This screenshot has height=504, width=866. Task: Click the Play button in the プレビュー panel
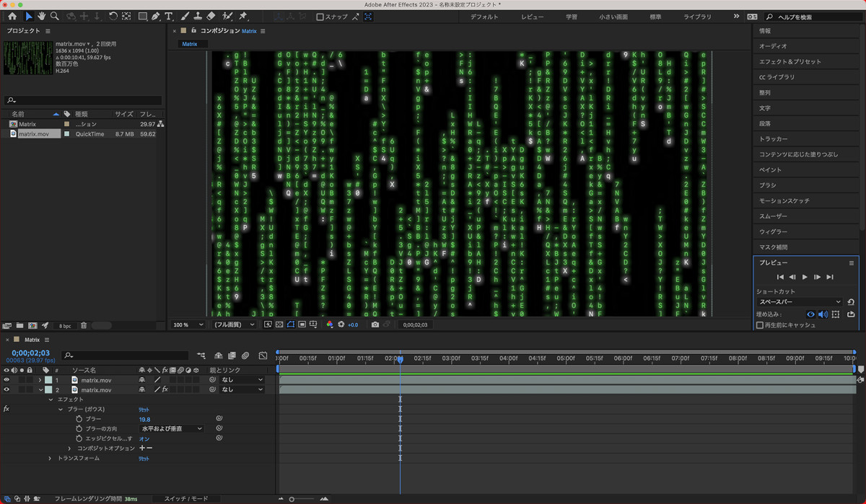805,277
